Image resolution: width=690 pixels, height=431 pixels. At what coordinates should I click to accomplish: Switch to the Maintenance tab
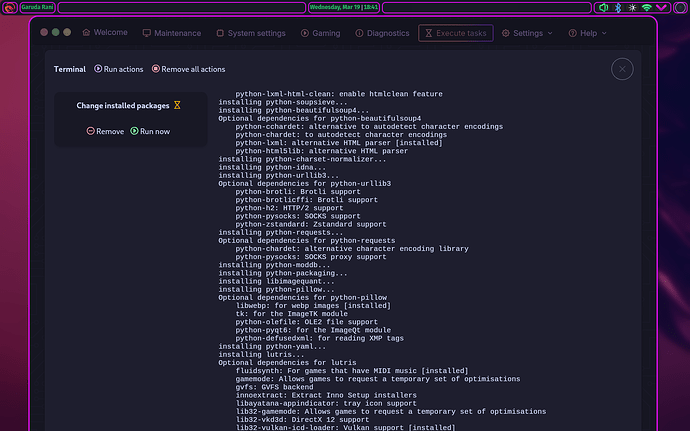[172, 33]
